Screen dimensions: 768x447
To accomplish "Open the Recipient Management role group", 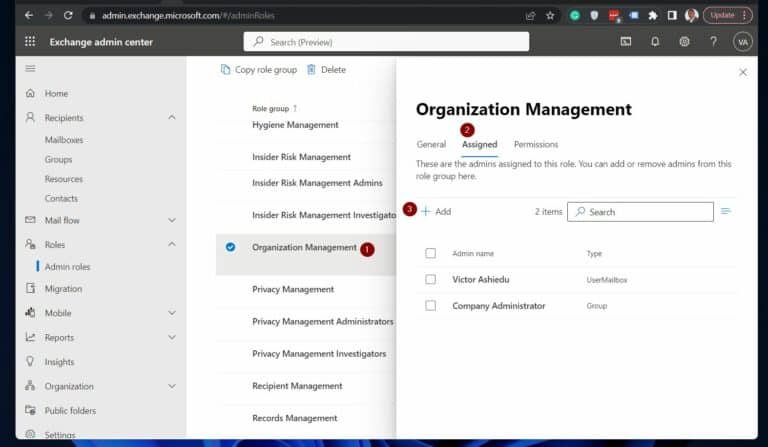I will tap(297, 386).
